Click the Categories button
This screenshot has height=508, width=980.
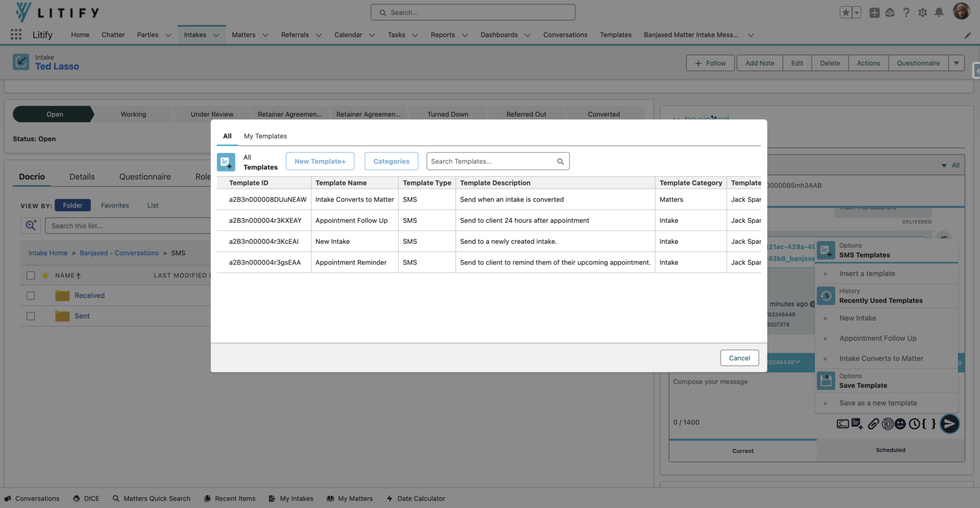[391, 161]
